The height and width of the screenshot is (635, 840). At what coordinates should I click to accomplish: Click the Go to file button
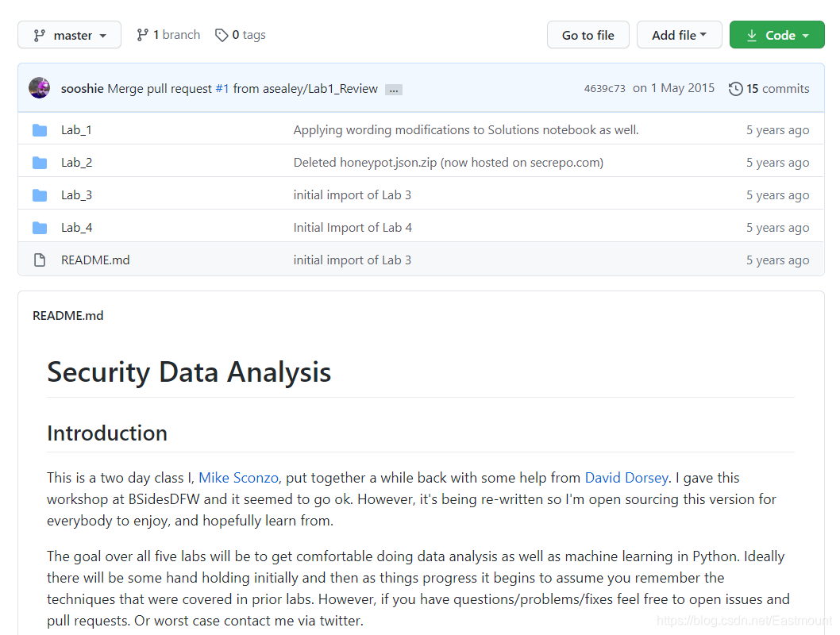pyautogui.click(x=588, y=35)
